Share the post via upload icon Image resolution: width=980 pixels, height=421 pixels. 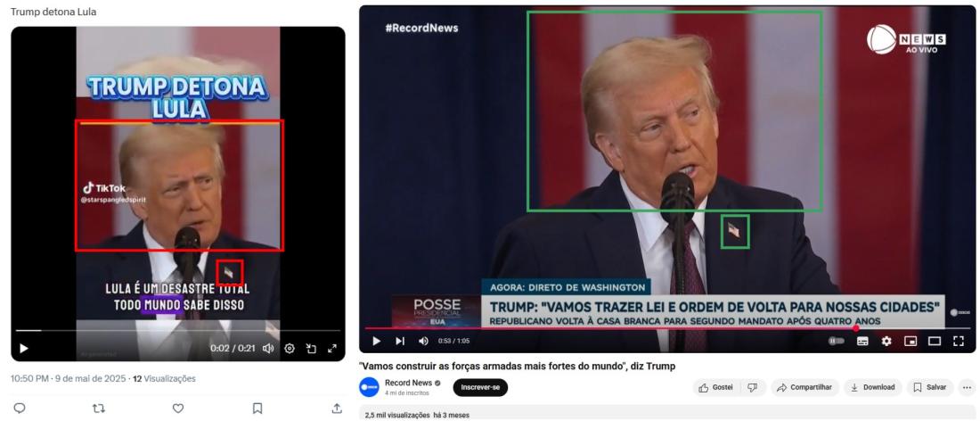tap(337, 408)
